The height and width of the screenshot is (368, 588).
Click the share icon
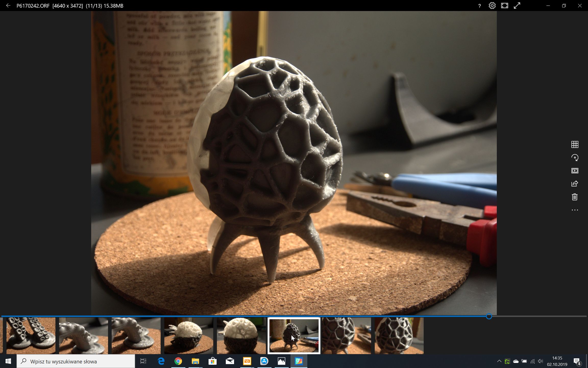pyautogui.click(x=575, y=184)
